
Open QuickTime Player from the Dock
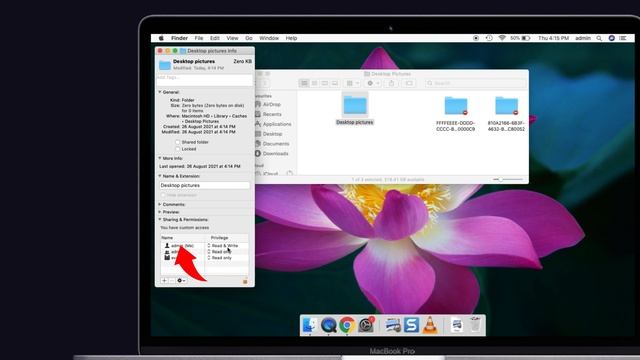pos(329,325)
